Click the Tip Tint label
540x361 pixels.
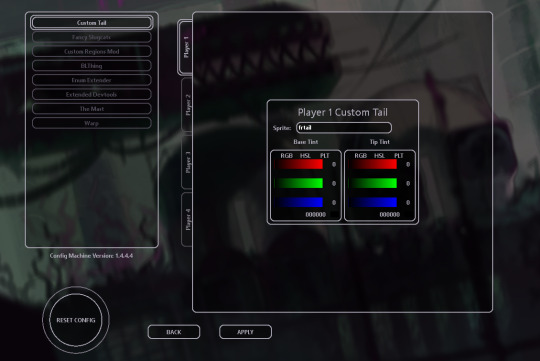click(x=380, y=142)
